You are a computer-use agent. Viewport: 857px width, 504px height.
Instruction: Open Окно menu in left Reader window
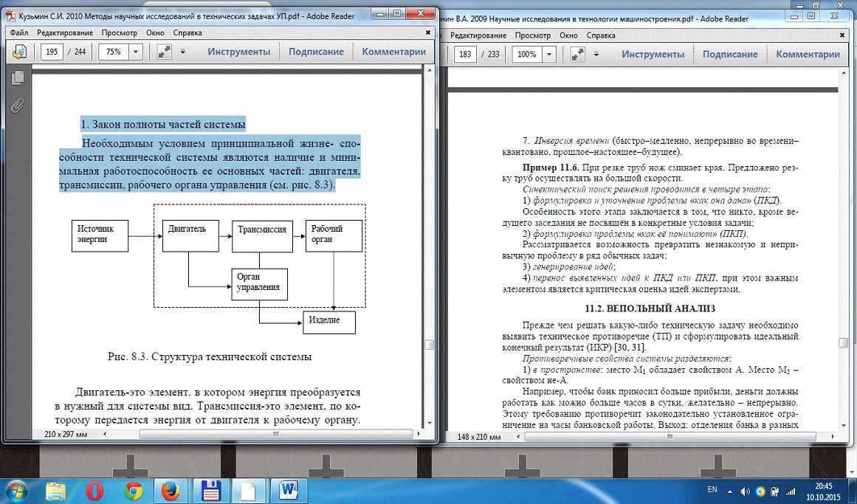pos(155,32)
